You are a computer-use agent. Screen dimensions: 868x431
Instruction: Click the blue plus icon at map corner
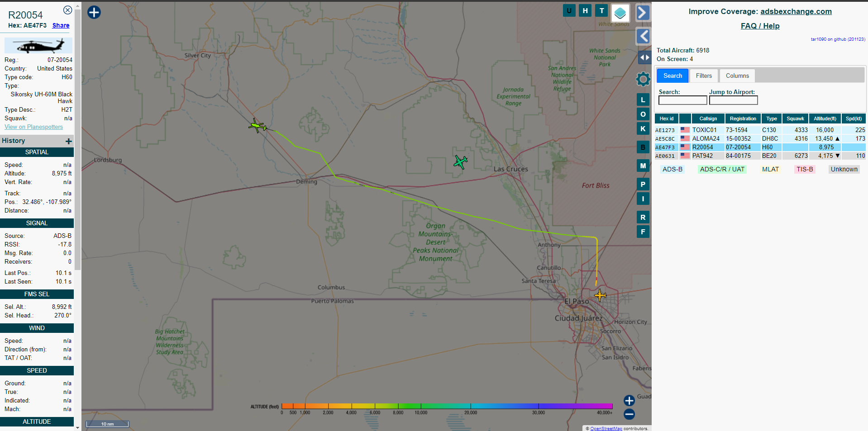pyautogui.click(x=94, y=12)
